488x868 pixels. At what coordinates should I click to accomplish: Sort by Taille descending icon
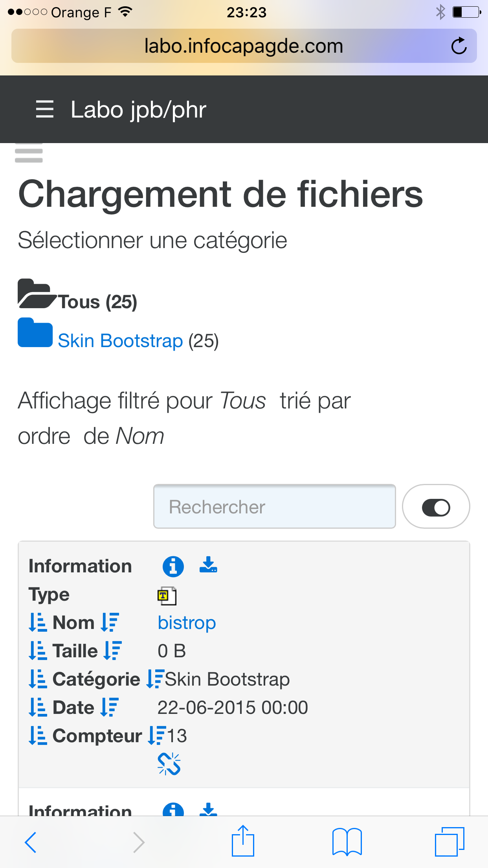point(113,651)
